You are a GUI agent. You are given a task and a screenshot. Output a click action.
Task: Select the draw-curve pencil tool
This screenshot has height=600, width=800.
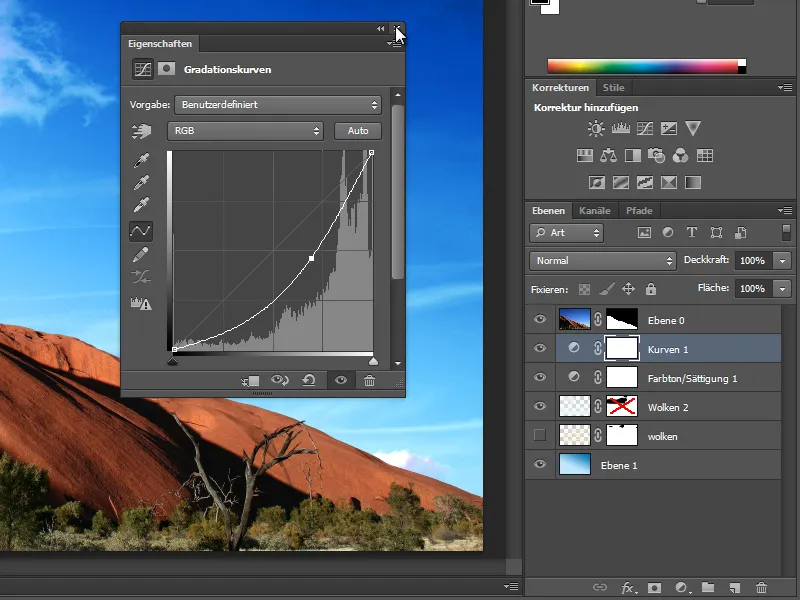(x=141, y=255)
